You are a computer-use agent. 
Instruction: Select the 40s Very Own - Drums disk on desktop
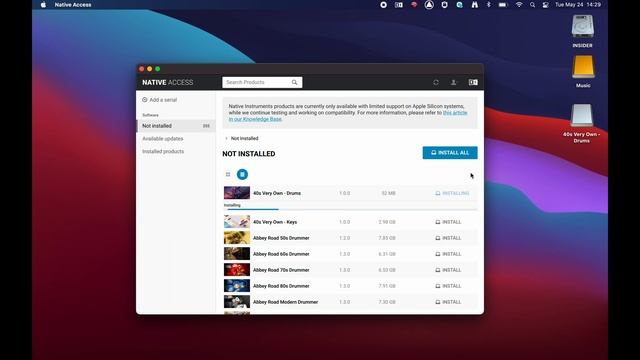tap(582, 123)
